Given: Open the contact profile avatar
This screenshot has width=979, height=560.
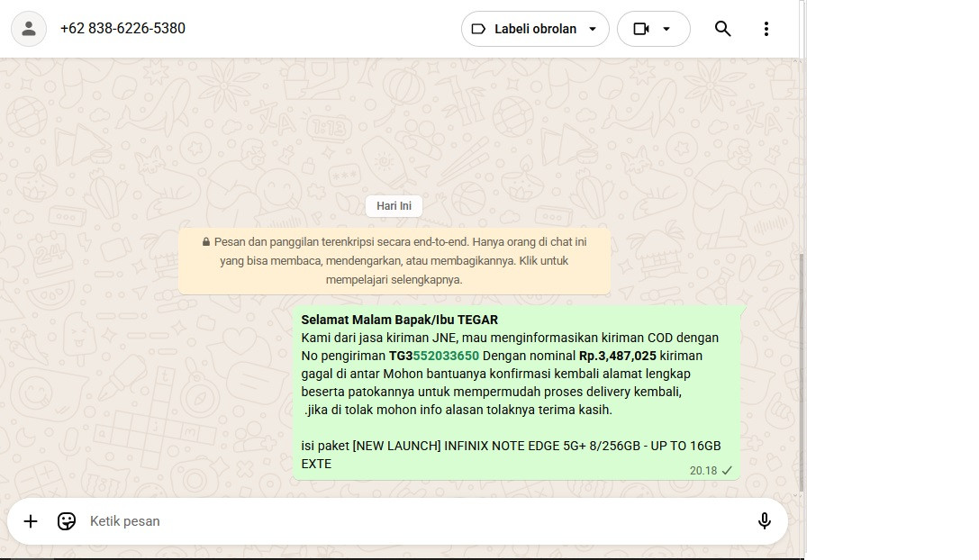Looking at the screenshot, I should click(x=29, y=29).
